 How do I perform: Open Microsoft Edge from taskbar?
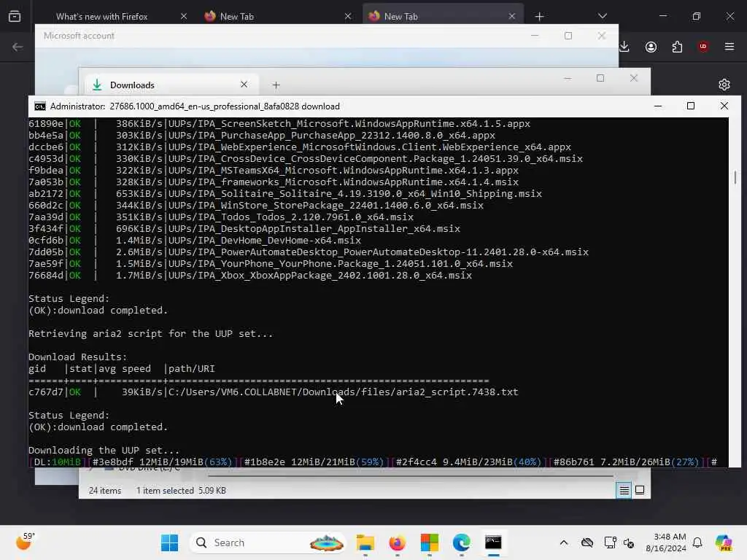461,542
